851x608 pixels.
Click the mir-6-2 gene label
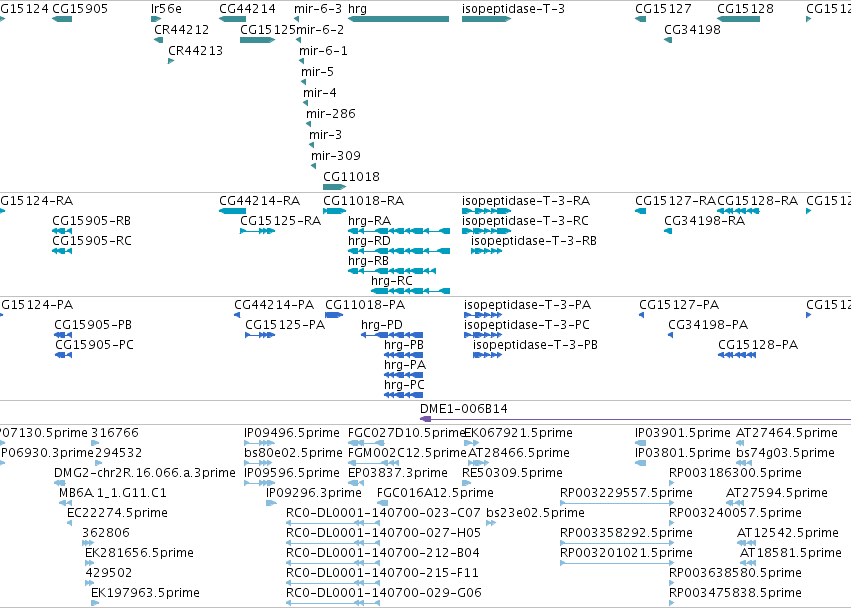[x=320, y=29]
